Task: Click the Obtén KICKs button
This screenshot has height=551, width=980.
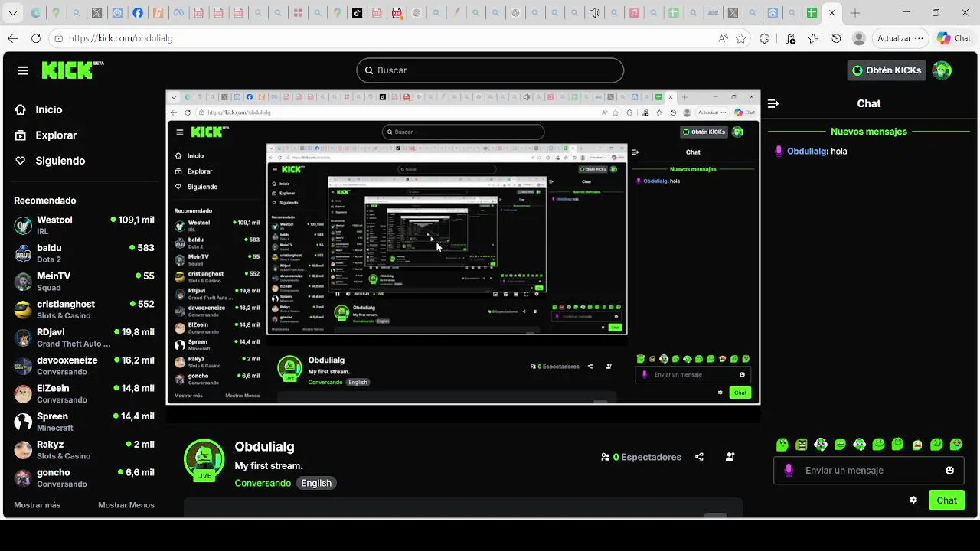Action: coord(887,70)
